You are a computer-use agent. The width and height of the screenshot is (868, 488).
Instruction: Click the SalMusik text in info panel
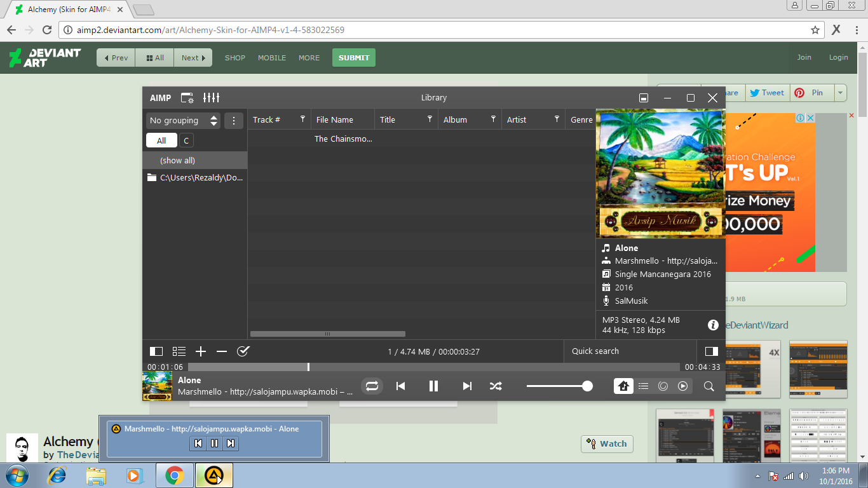pyautogui.click(x=632, y=301)
